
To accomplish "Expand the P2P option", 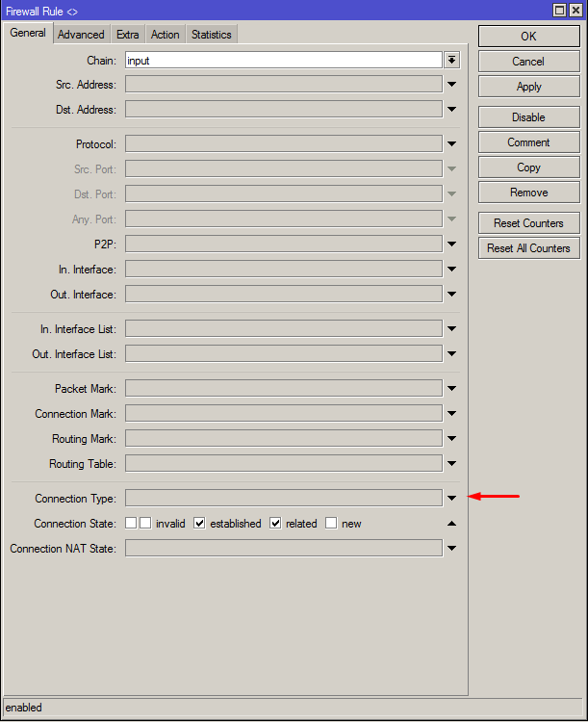I will click(x=451, y=244).
